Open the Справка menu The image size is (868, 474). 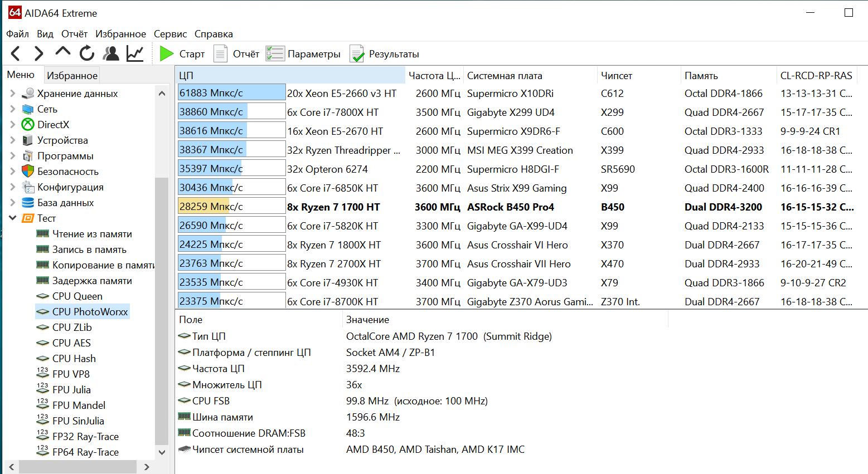tap(214, 34)
